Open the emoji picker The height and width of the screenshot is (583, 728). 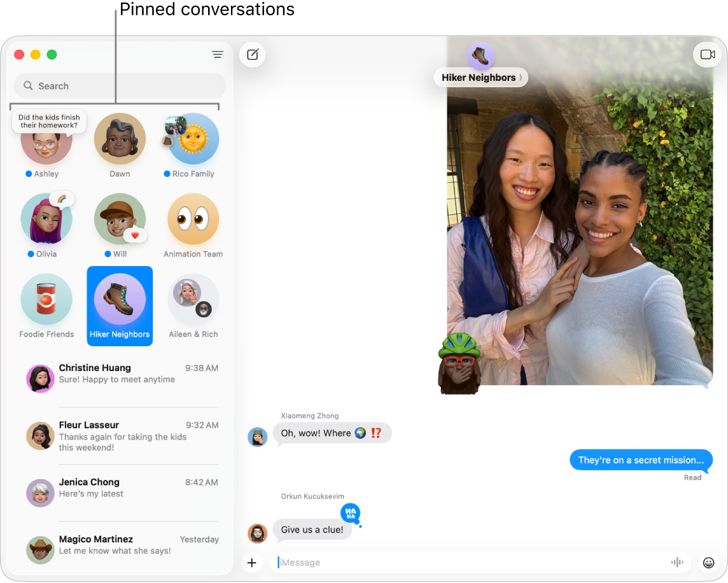click(x=709, y=562)
